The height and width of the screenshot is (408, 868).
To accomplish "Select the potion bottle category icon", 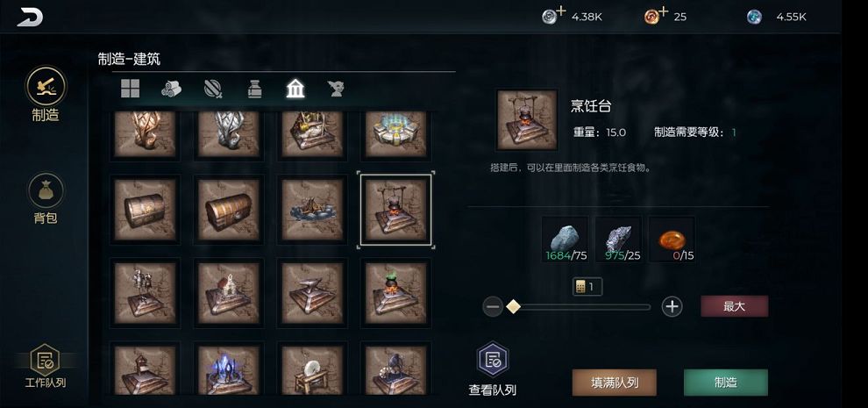I will pos(254,89).
